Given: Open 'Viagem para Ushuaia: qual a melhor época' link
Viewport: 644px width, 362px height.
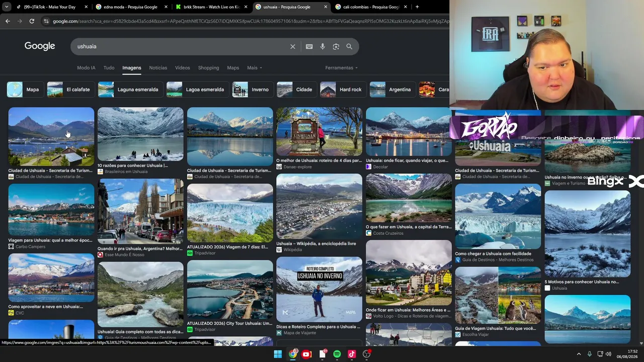Looking at the screenshot, I should coord(50,240).
